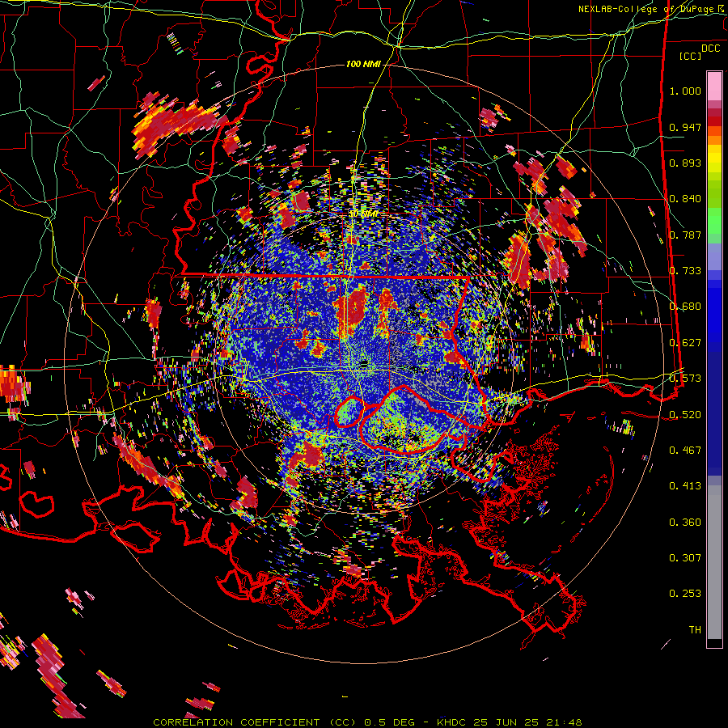728x728 pixels.
Task: Click the [CC] label above color bar
Action: pyautogui.click(x=691, y=56)
